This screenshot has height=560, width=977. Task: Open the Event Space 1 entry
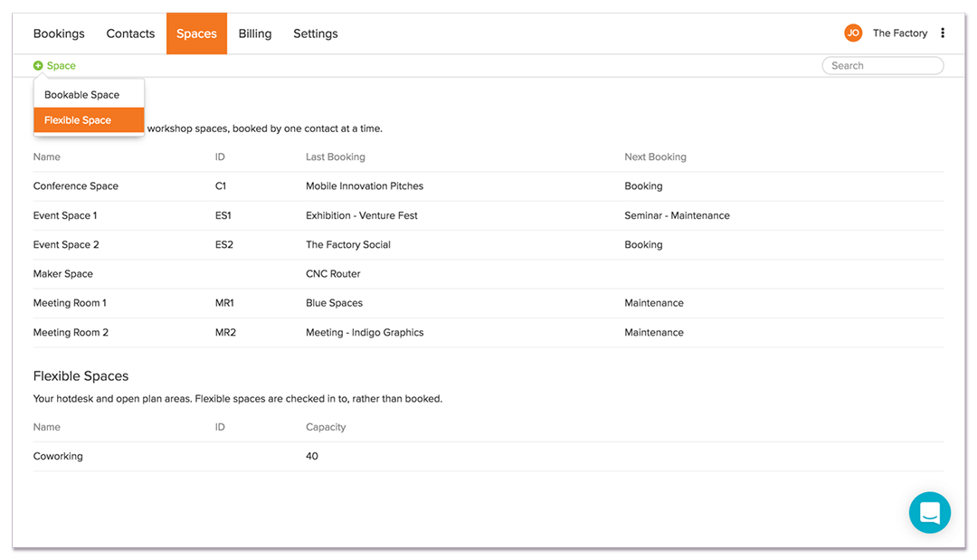pos(65,215)
